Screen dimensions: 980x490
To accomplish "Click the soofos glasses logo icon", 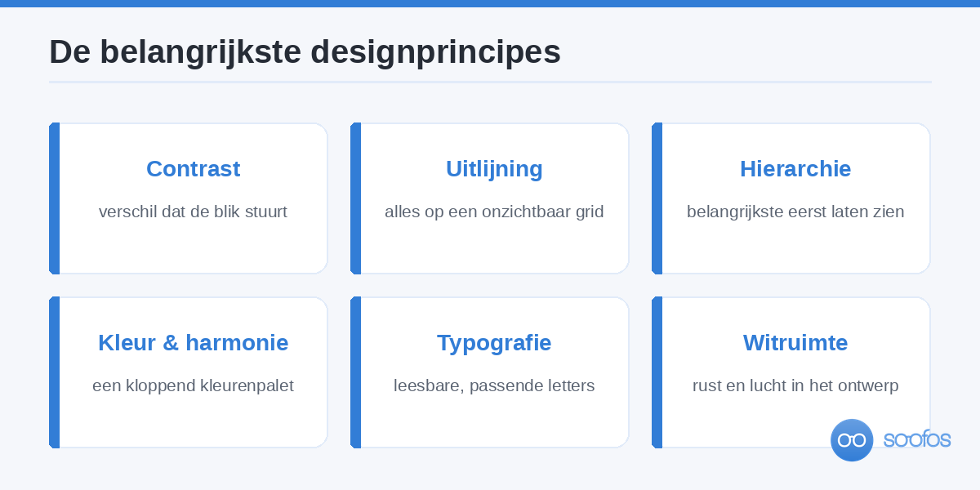I will [x=852, y=440].
